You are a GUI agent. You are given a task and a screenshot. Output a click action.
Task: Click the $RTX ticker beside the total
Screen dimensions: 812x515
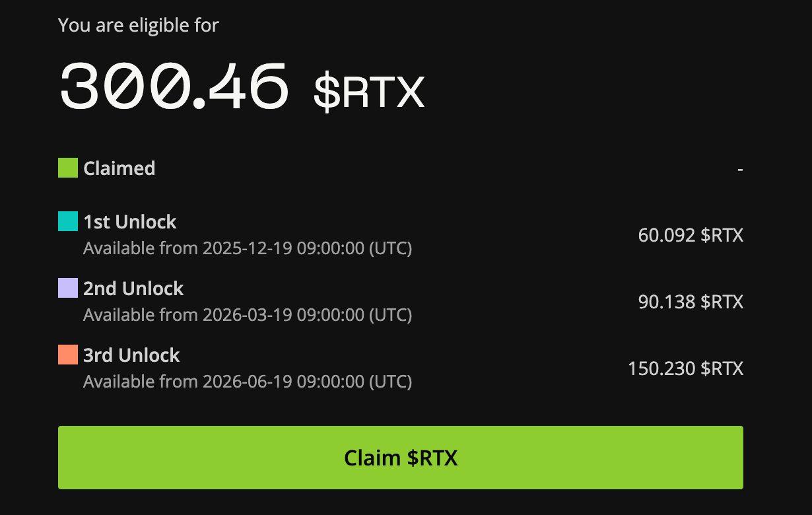(x=368, y=92)
